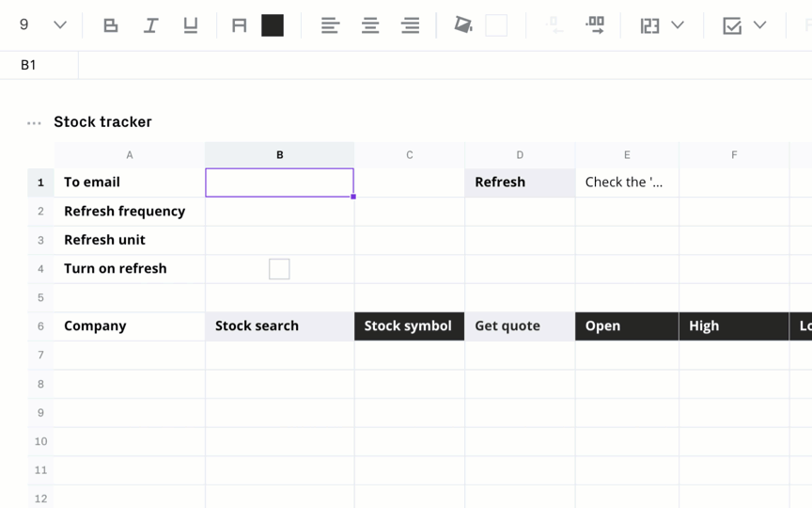812x508 pixels.
Task: Click the 'Get quote' button cell
Action: pos(520,326)
